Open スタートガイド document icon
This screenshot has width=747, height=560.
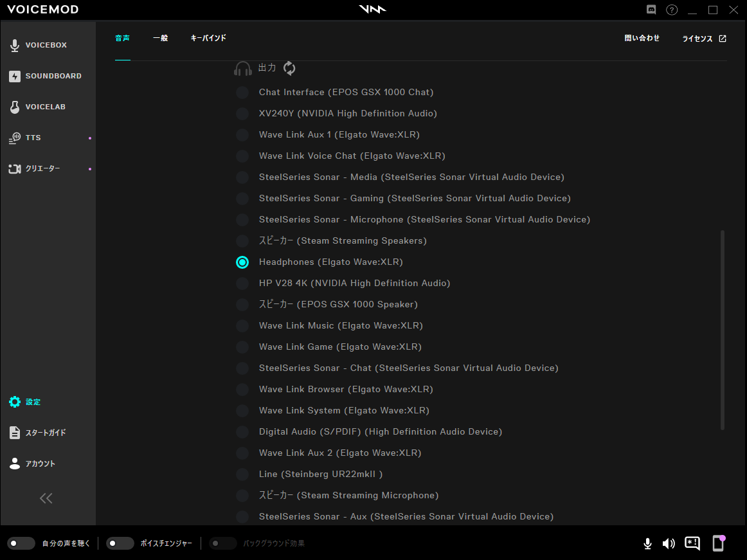[x=15, y=433]
